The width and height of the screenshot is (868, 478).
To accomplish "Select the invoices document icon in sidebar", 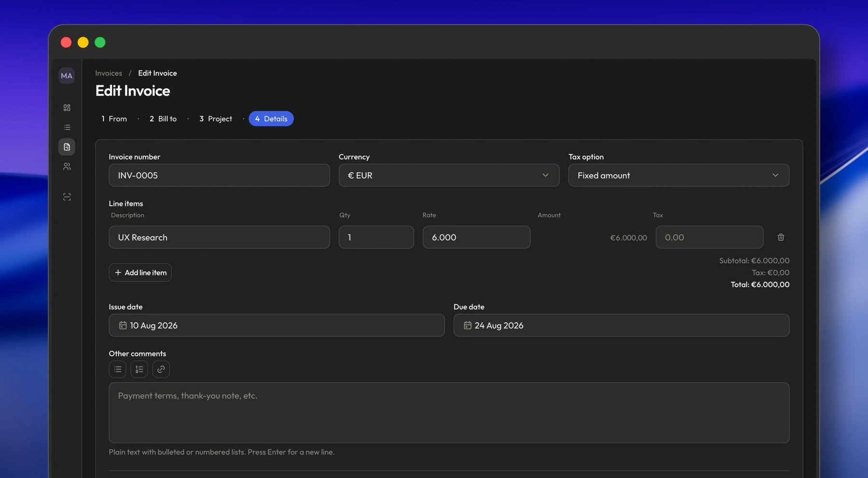I will pos(67,147).
